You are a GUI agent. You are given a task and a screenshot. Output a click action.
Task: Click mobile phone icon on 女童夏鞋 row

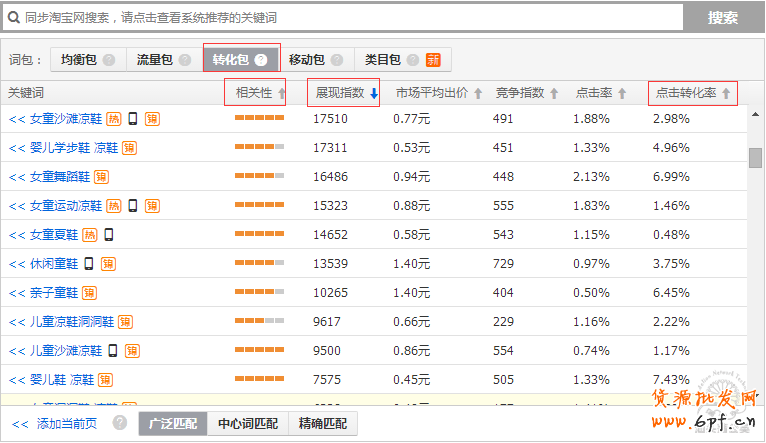[108, 235]
